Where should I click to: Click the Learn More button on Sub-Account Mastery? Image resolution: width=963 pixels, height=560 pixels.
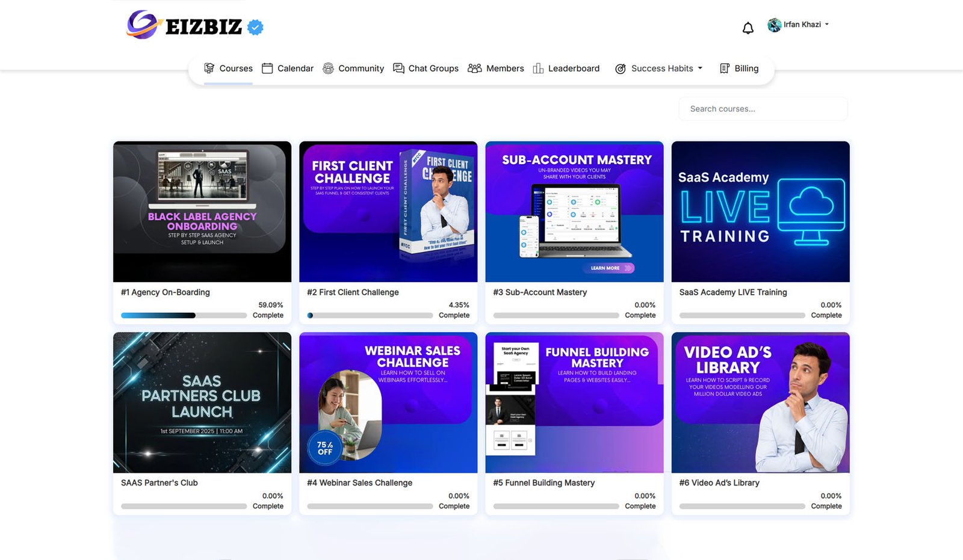[x=608, y=268]
